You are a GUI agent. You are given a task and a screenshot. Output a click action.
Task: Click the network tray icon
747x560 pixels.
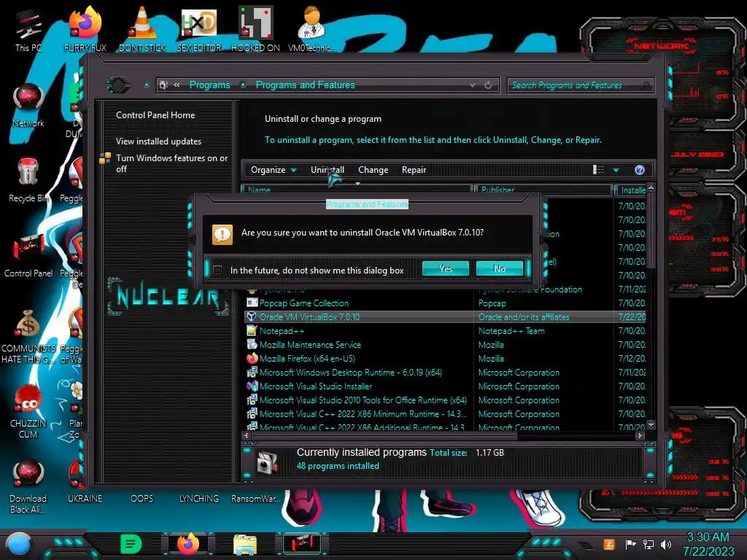pos(649,544)
